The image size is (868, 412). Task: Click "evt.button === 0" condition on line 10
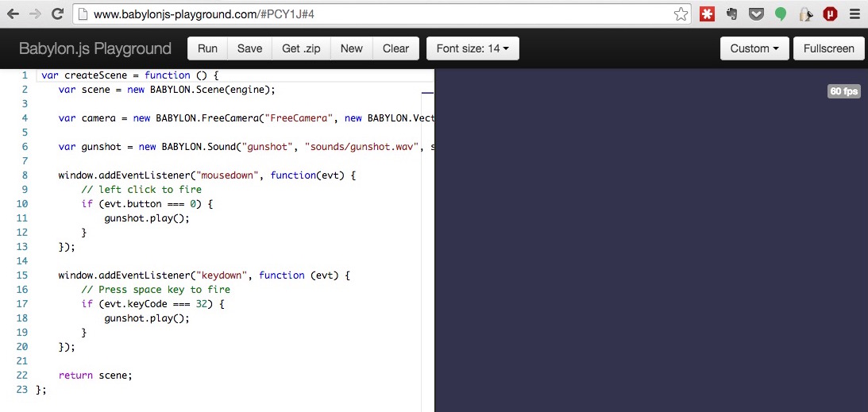(150, 204)
